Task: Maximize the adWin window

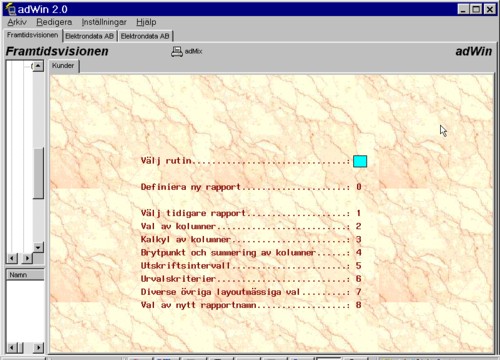Action: [476, 9]
